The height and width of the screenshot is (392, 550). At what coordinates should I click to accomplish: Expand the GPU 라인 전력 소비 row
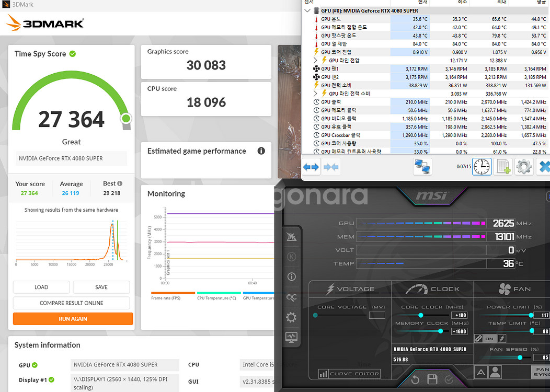tap(315, 94)
